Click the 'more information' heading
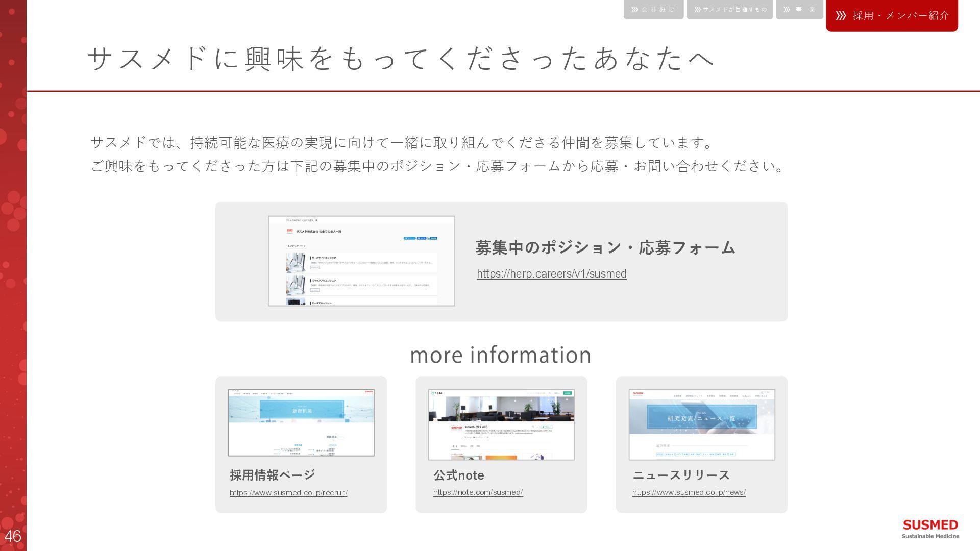The image size is (980, 551). (500, 355)
